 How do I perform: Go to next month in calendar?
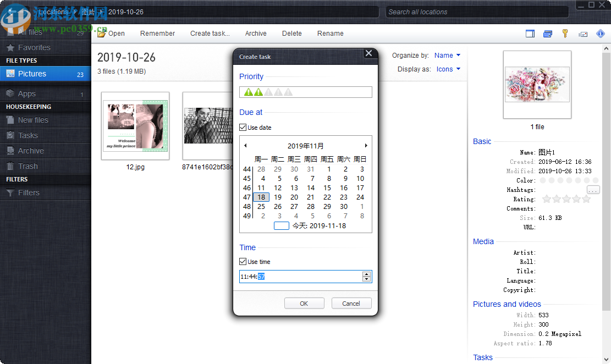pyautogui.click(x=366, y=145)
